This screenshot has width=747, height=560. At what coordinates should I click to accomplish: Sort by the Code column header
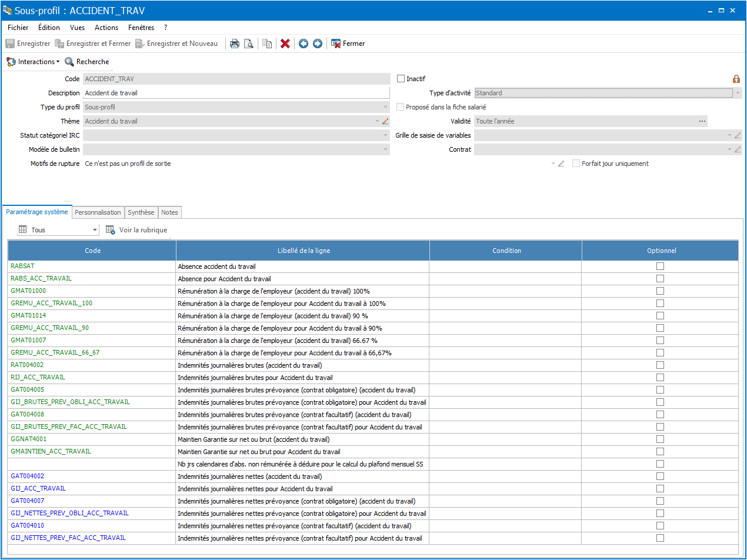92,251
